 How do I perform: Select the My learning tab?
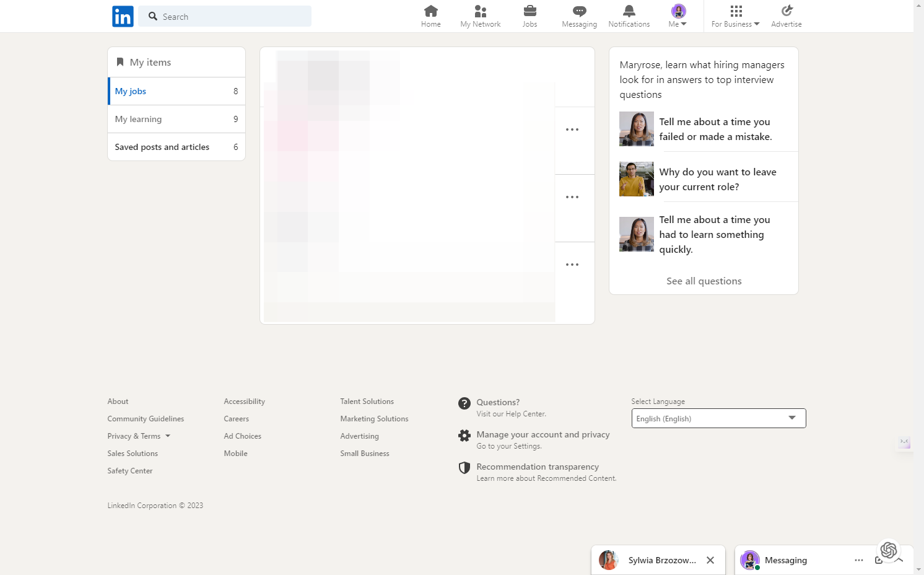coord(177,119)
